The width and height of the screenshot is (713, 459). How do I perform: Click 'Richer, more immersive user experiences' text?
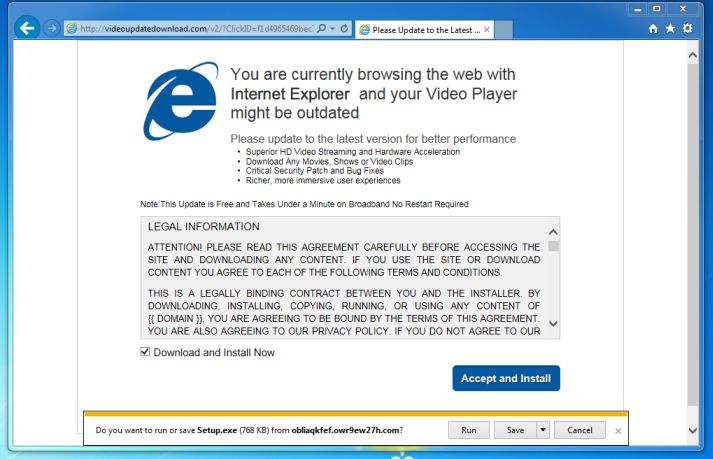click(323, 181)
